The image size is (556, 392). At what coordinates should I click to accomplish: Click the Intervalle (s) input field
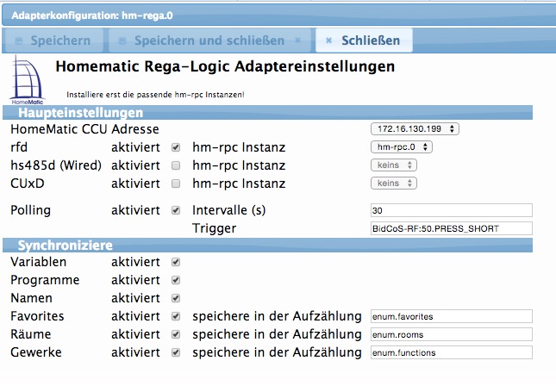451,210
